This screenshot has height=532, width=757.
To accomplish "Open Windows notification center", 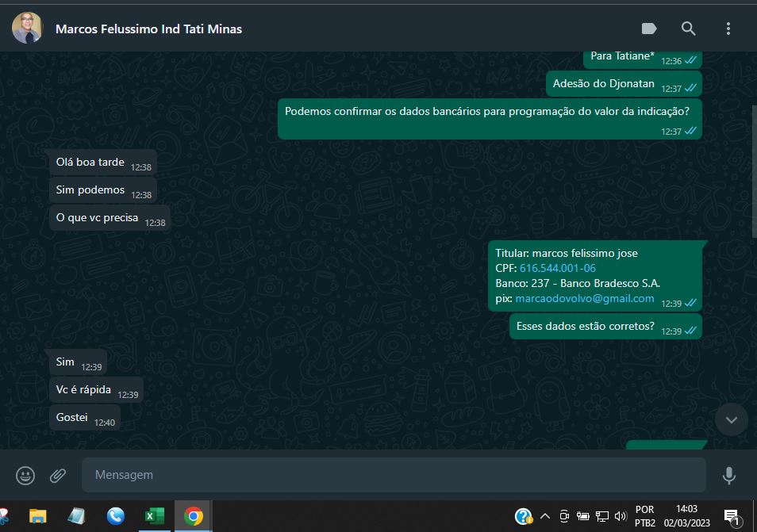I will 732,516.
